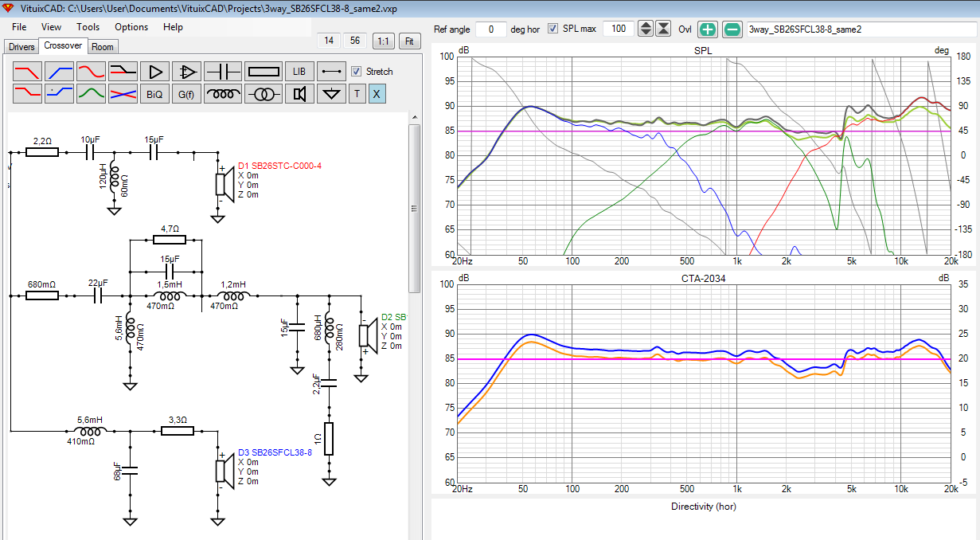The image size is (980, 540).
Task: Select the capacitor component tool
Action: point(223,71)
